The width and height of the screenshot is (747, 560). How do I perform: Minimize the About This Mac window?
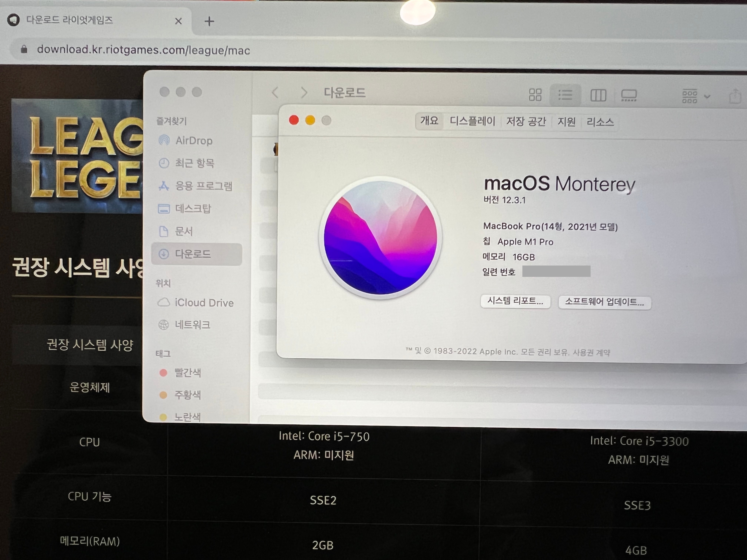(310, 120)
